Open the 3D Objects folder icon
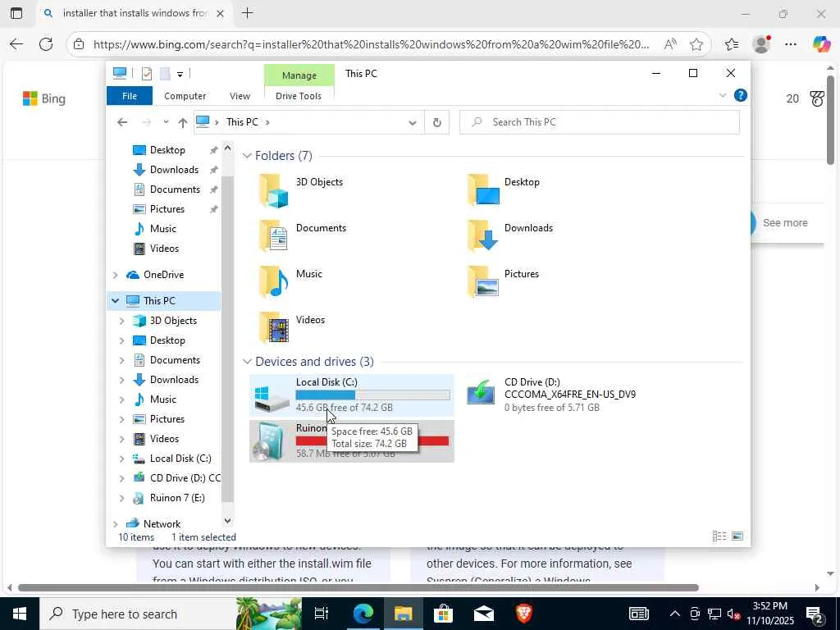Viewport: 840px width, 630px height. coord(274,190)
